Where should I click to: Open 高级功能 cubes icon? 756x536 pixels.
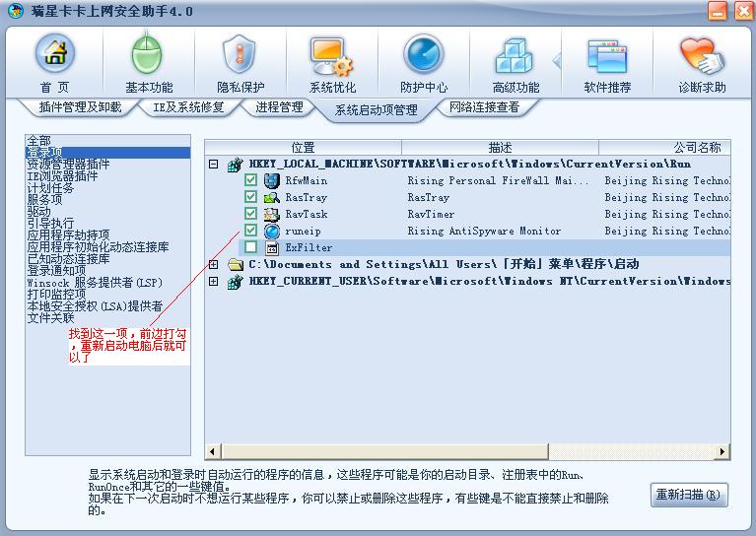pyautogui.click(x=515, y=55)
